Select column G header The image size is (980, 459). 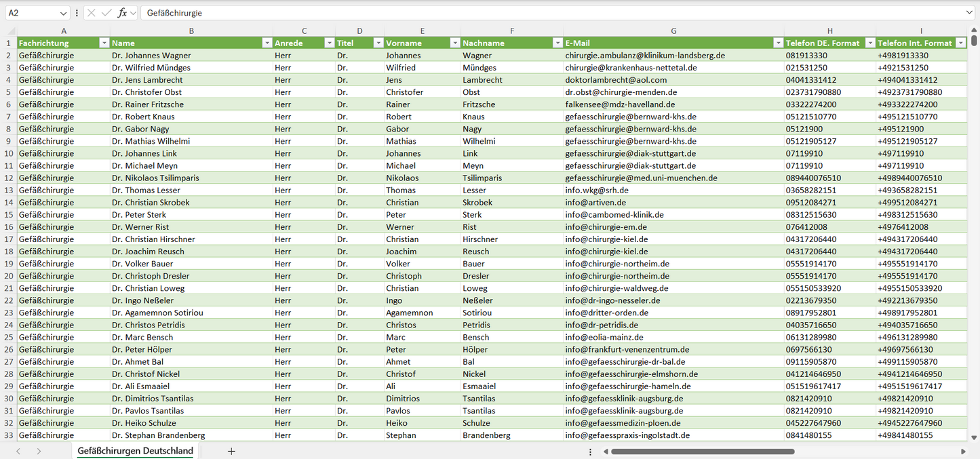pyautogui.click(x=673, y=31)
